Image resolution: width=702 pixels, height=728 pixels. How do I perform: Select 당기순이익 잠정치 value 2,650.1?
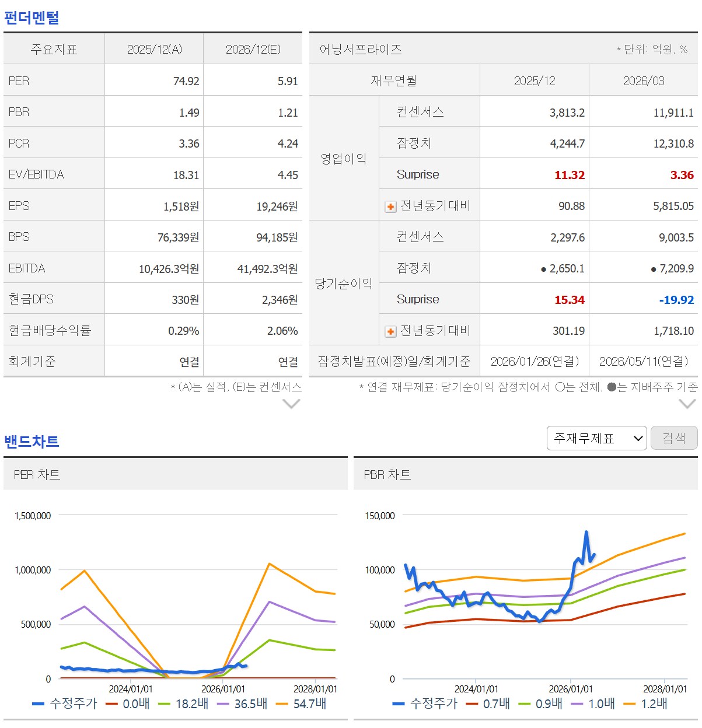point(567,268)
